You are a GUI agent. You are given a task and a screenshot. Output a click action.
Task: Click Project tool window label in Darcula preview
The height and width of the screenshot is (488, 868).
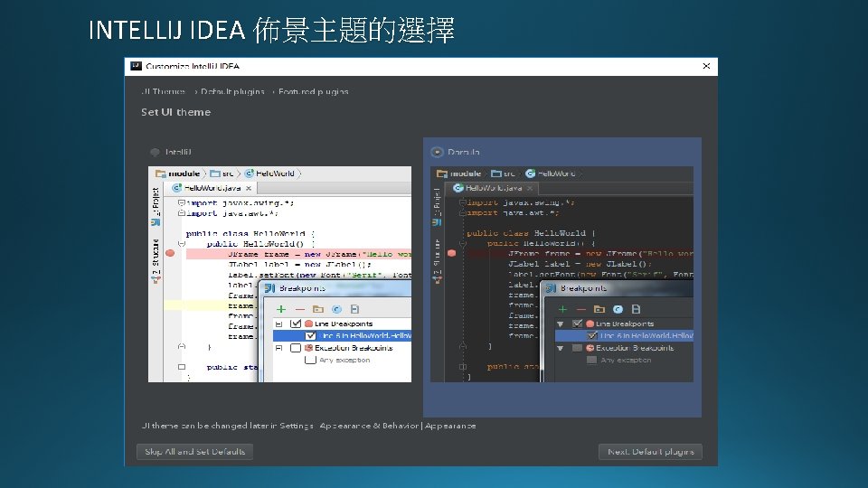point(437,202)
